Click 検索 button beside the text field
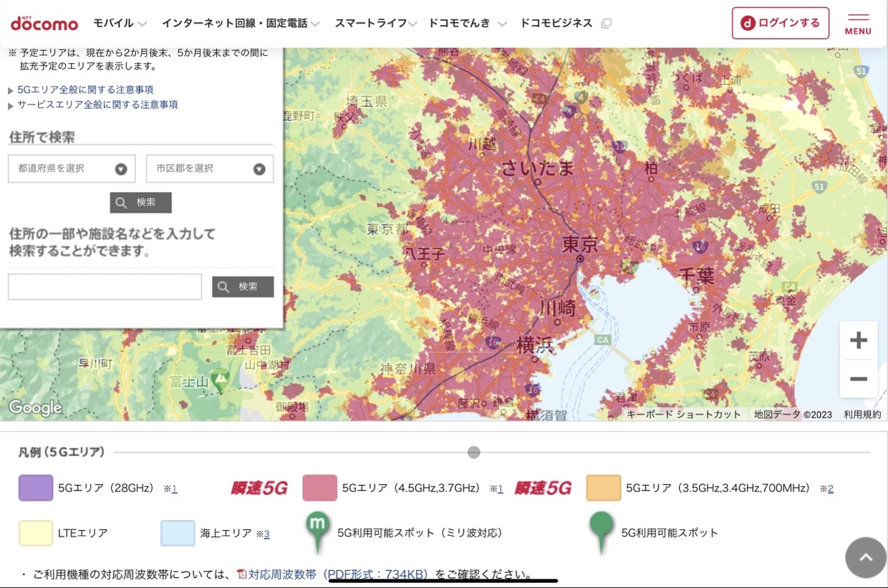888x588 pixels. tap(243, 287)
